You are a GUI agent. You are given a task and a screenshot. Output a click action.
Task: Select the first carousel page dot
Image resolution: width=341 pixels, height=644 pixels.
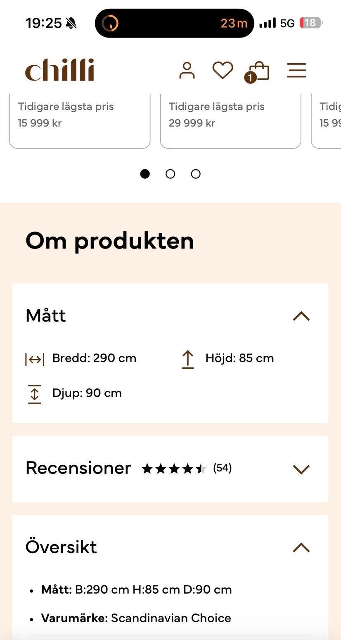pyautogui.click(x=145, y=174)
